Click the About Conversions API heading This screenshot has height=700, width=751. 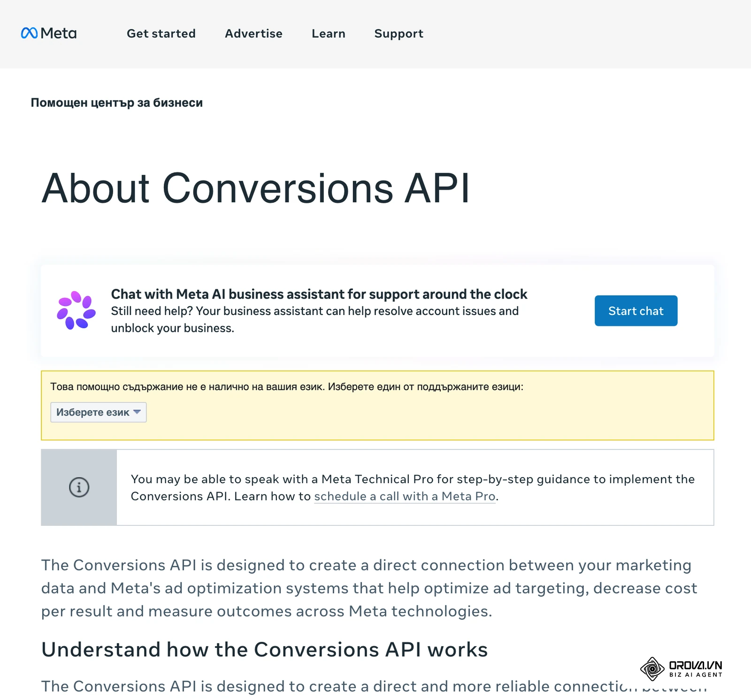(x=256, y=188)
